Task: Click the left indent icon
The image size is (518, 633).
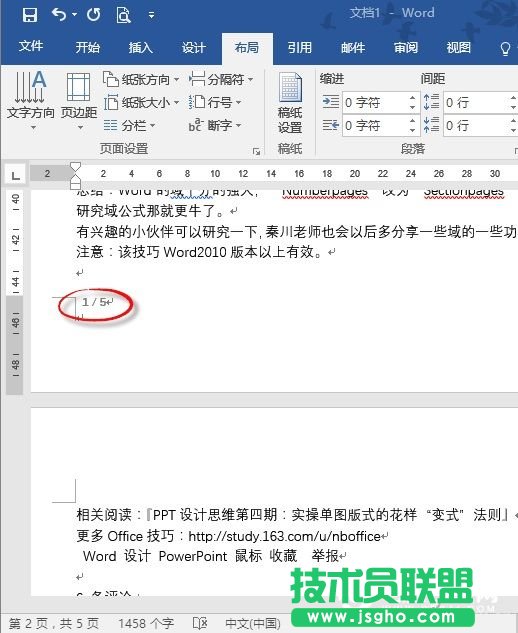Action: coord(331,102)
